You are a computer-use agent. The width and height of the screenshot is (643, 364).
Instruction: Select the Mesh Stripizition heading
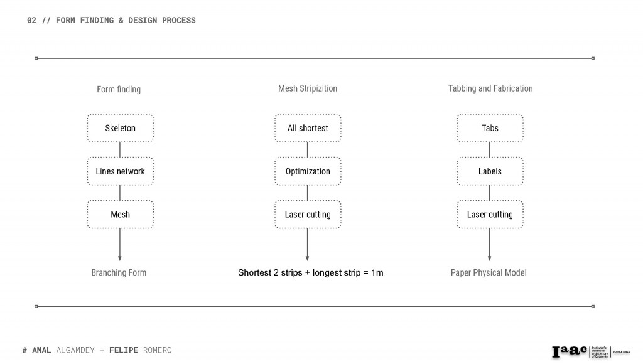(308, 88)
